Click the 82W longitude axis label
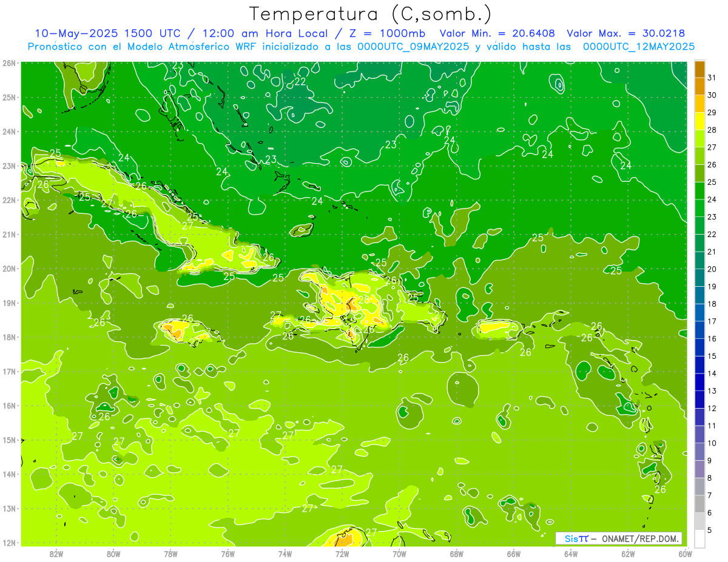This screenshot has width=728, height=562. pos(56,554)
